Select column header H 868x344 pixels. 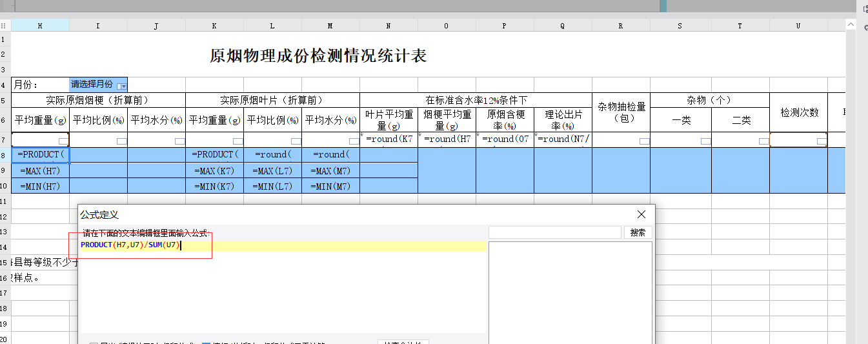[x=40, y=25]
